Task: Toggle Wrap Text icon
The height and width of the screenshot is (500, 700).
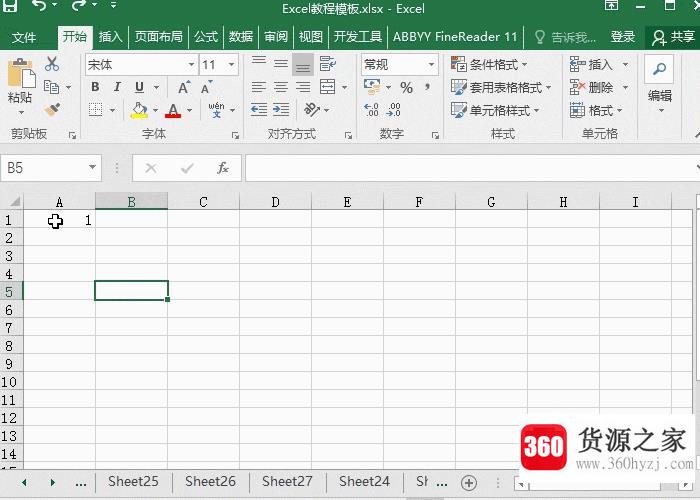Action: [328, 64]
